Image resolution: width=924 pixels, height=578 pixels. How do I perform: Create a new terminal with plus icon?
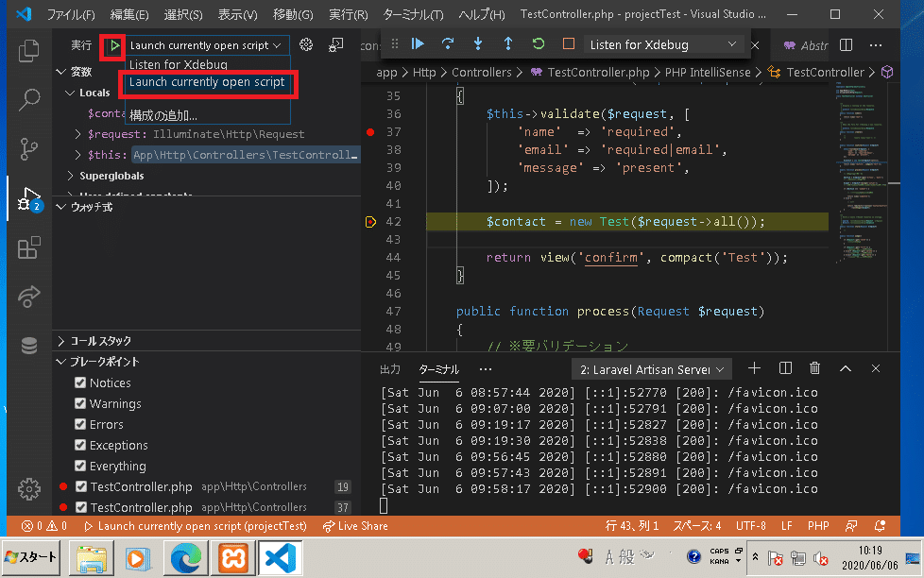coord(754,369)
